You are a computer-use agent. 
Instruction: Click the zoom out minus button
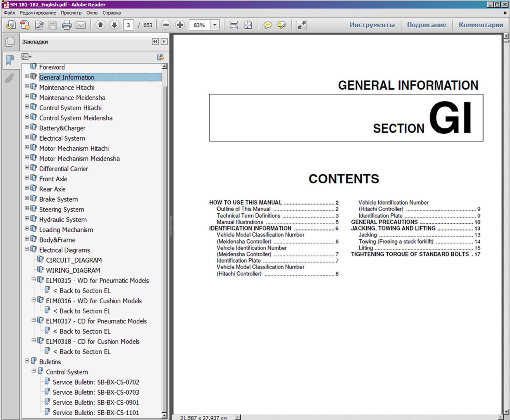(x=166, y=25)
